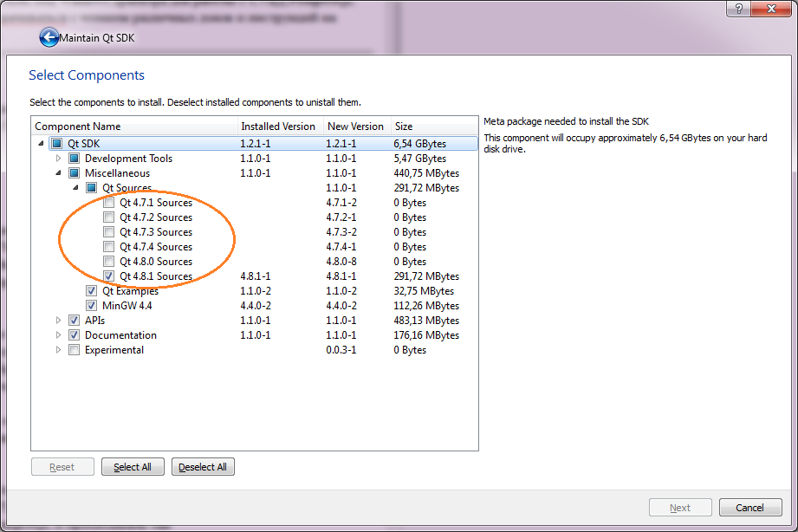Image resolution: width=798 pixels, height=532 pixels.
Task: Click the 483,13 MBytes size value
Action: click(x=426, y=321)
